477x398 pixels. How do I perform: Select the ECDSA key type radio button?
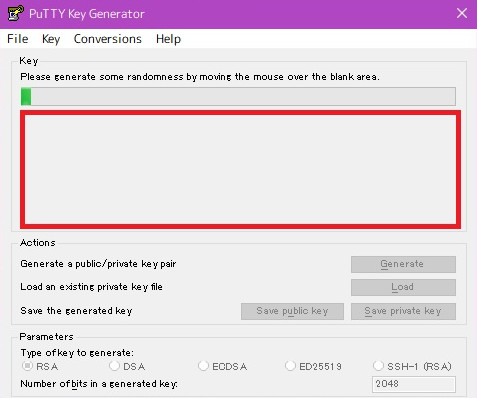(x=203, y=366)
